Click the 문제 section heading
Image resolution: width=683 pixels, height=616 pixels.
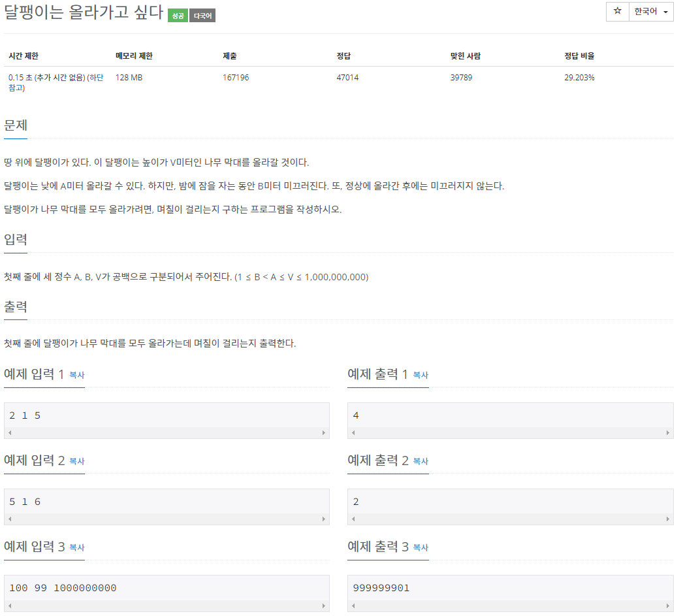point(16,125)
